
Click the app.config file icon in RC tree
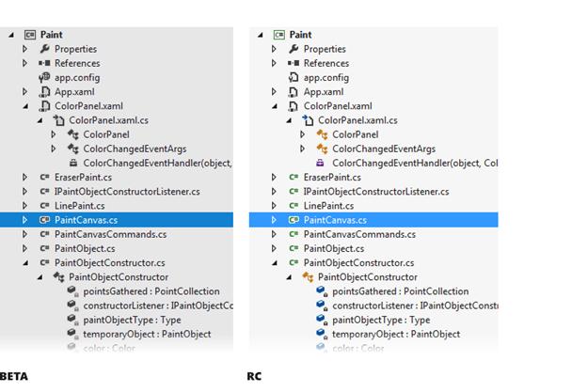point(293,77)
